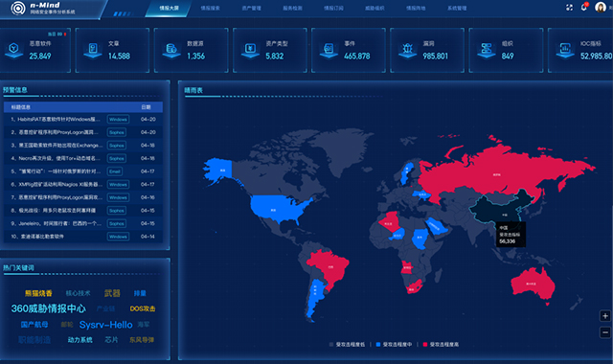Screen dimensions: 613x364
Task: Click the vulnerability bug icon
Action: (x=407, y=50)
